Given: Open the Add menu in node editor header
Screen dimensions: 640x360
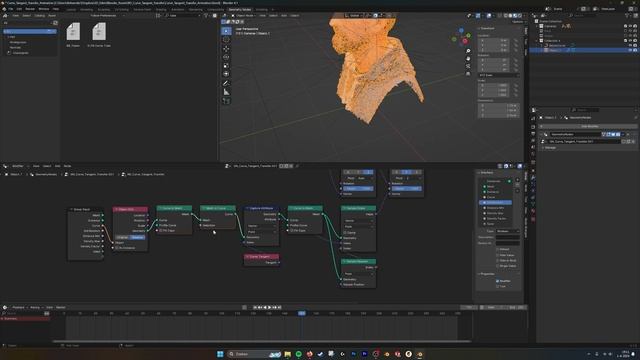Looking at the screenshot, I should pos(58,166).
